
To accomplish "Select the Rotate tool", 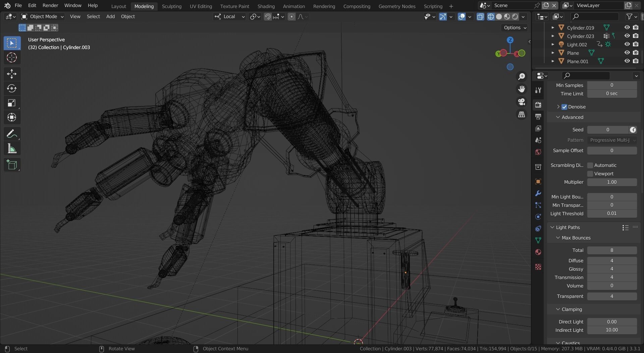I will pos(12,88).
